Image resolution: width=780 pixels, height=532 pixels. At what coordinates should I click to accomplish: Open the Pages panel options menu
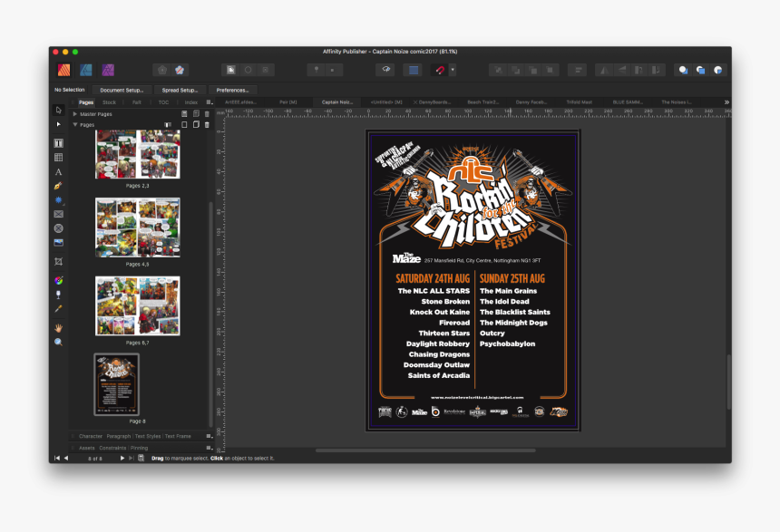tap(210, 102)
